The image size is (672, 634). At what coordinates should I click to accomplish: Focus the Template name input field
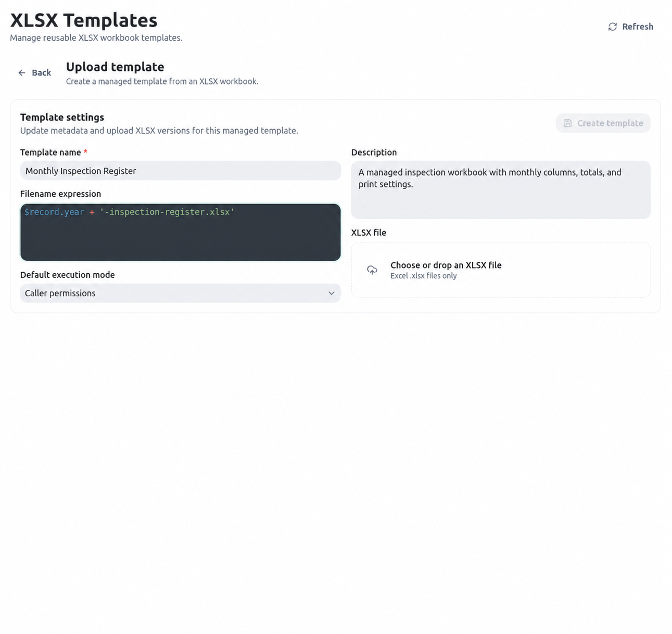[181, 171]
